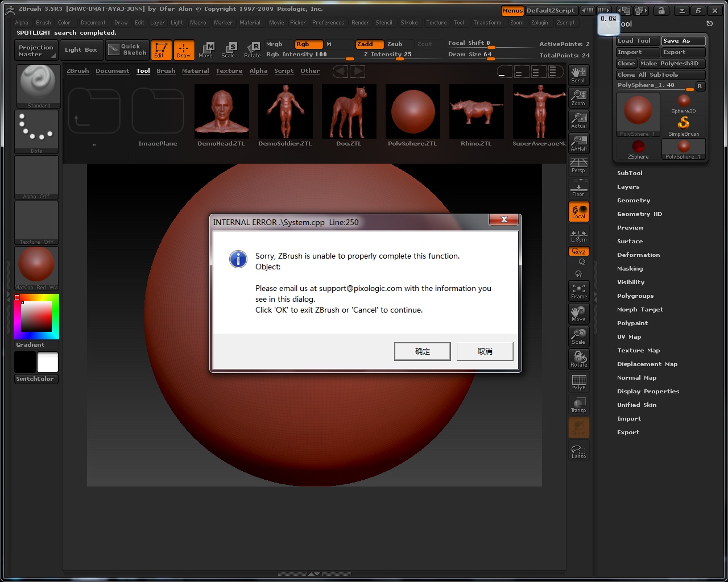Open the Standard brush picker
Image resolution: width=728 pixels, height=582 pixels.
[x=38, y=84]
